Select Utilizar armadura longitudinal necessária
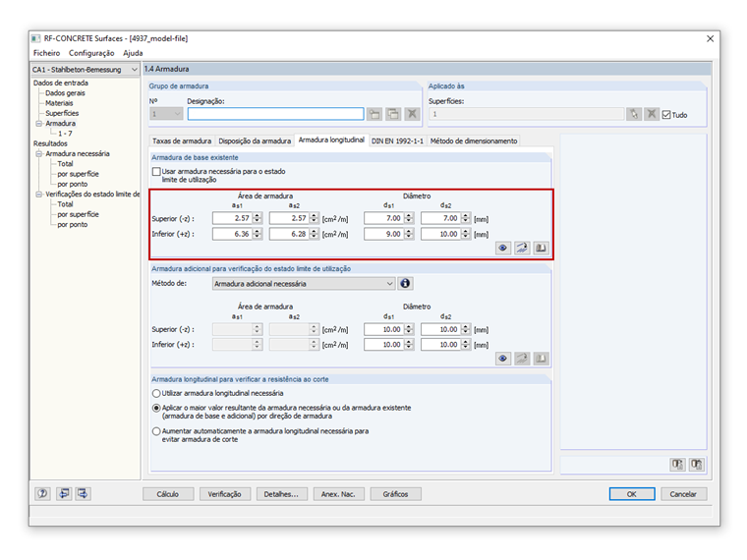 156,393
